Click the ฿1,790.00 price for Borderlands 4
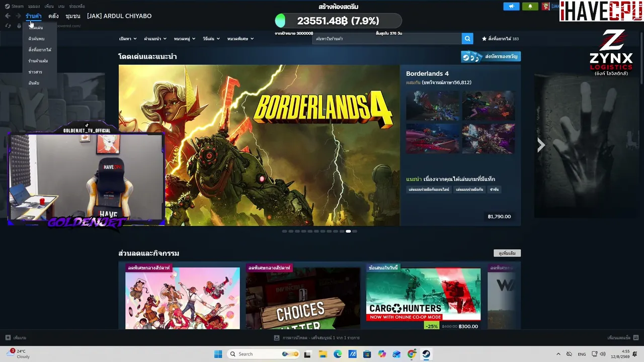 pyautogui.click(x=499, y=217)
